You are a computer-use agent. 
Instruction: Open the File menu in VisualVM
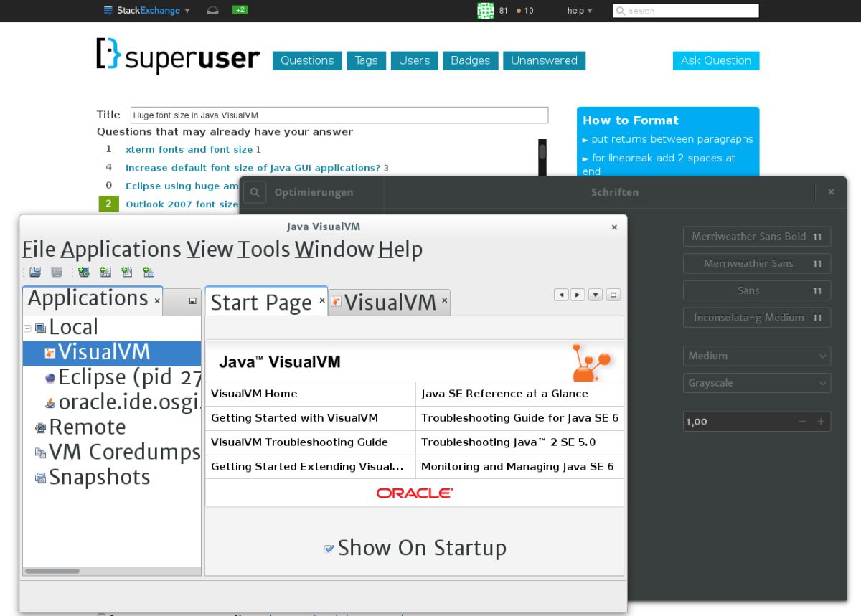click(39, 249)
